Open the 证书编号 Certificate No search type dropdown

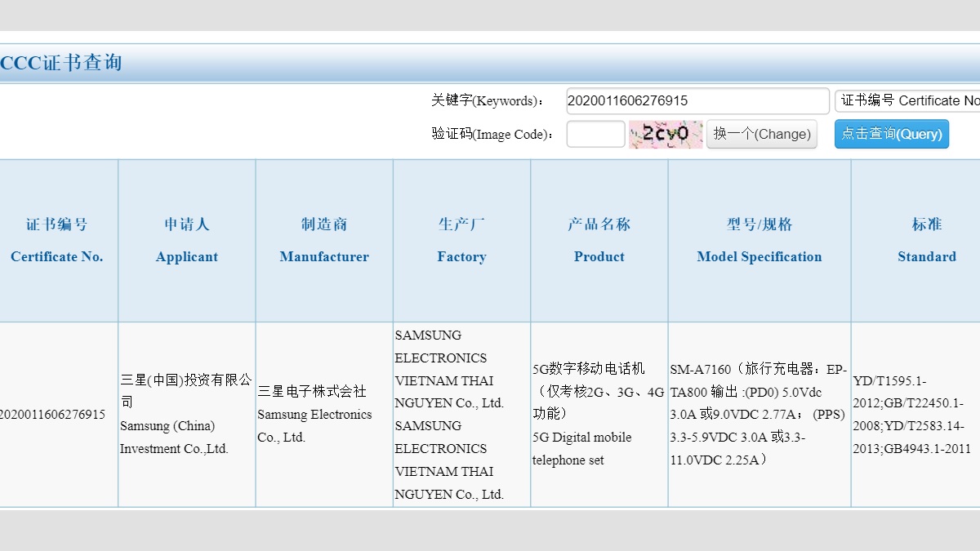pyautogui.click(x=906, y=100)
